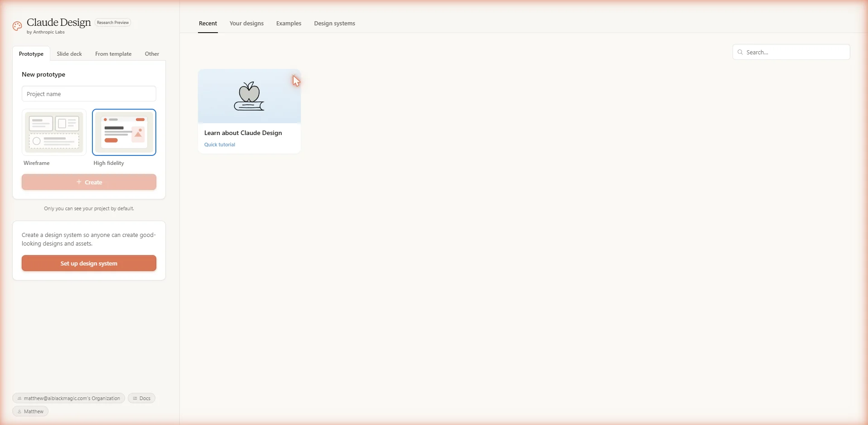
Task: Click the Learn about Claude Design title
Action: point(243,133)
